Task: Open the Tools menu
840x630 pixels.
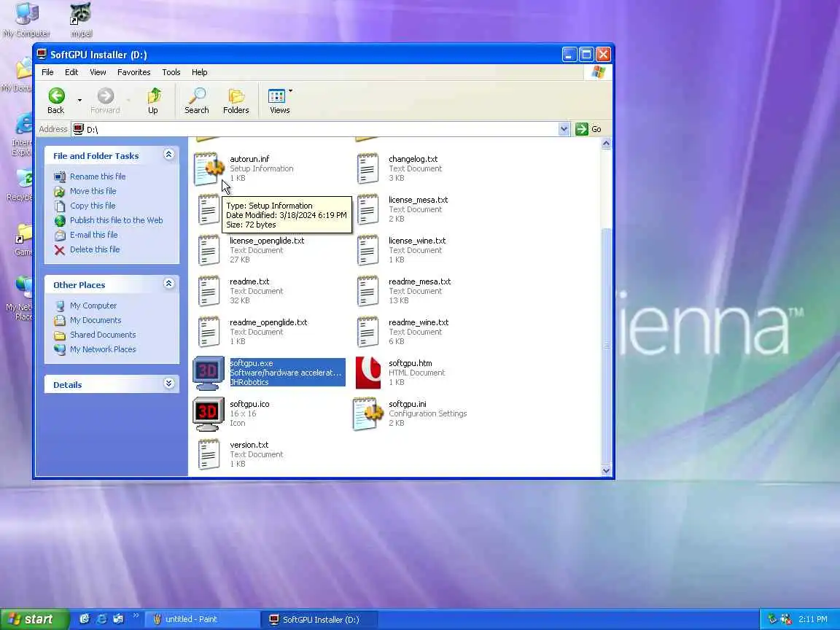Action: pos(171,72)
